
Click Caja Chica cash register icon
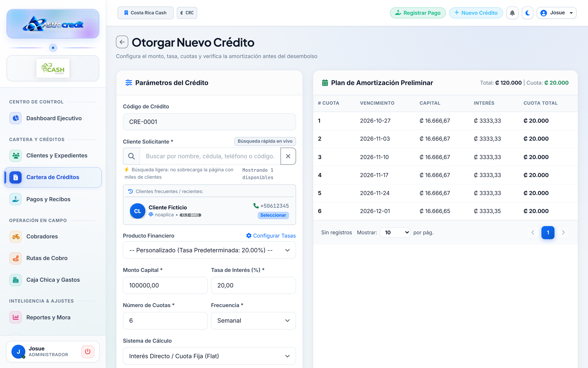click(x=16, y=280)
